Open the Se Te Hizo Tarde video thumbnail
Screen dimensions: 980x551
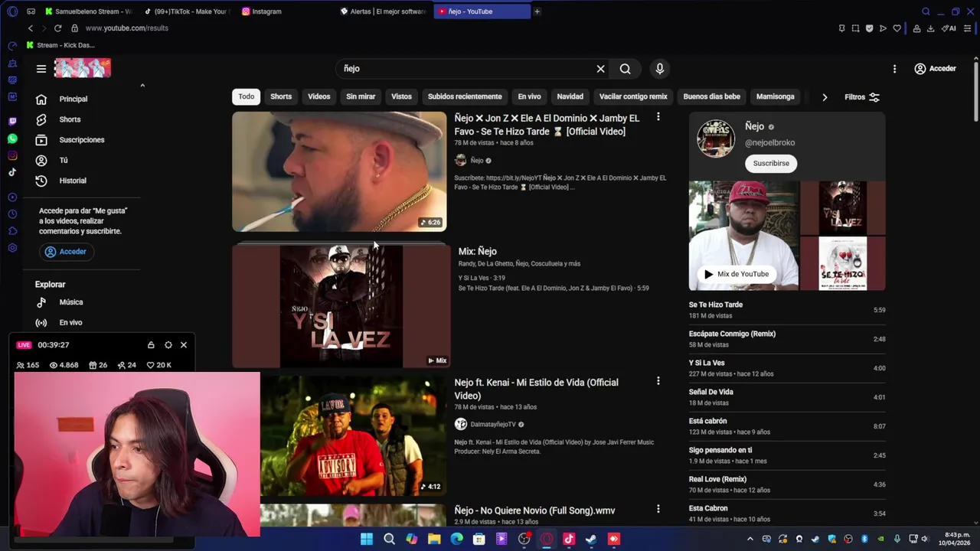coord(339,171)
